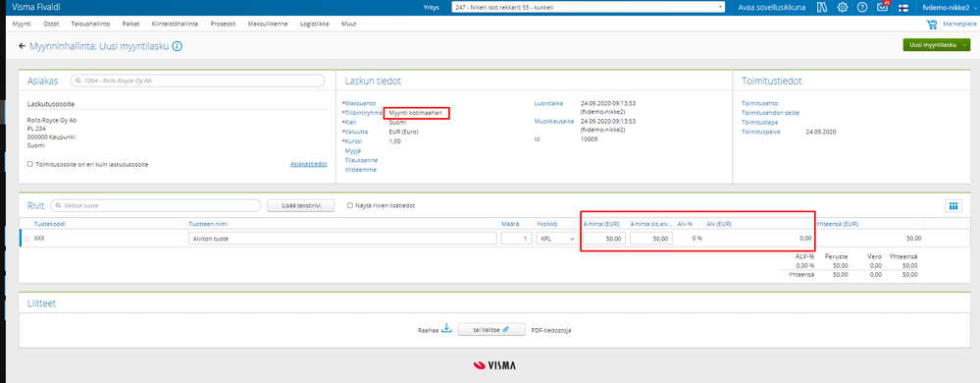Viewport: 980px width, 383px height.
Task: Open messages envelope with red badge
Action: click(x=883, y=8)
